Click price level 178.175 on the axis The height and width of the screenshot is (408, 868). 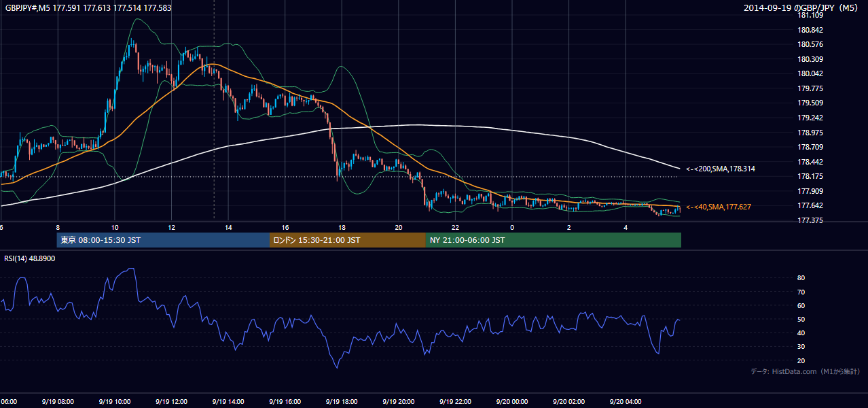coord(810,176)
